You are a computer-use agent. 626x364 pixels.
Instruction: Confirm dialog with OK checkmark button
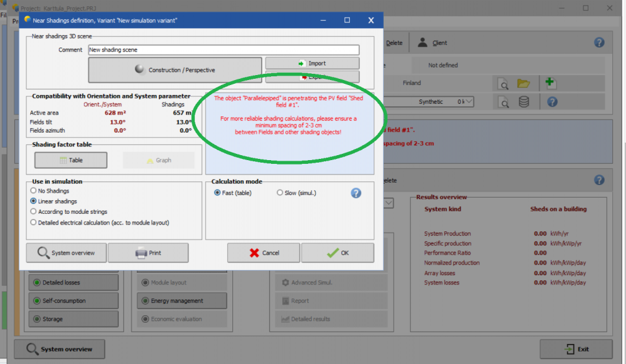337,253
